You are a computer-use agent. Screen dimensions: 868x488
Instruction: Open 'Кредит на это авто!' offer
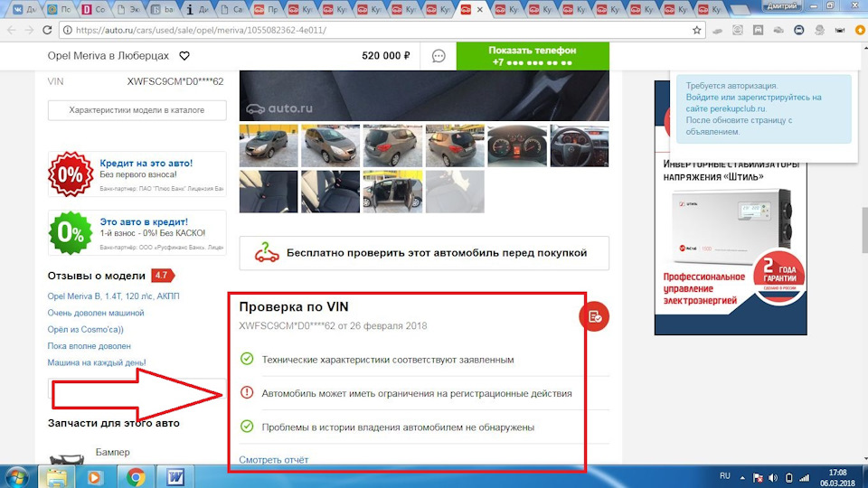point(146,164)
